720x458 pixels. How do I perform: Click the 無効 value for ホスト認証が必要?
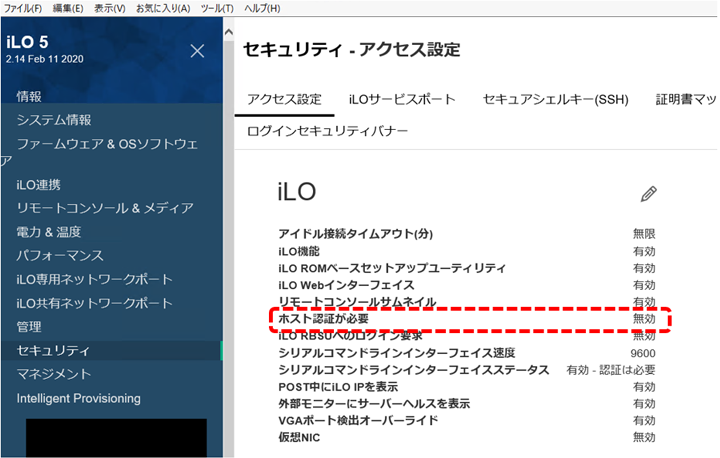[644, 319]
